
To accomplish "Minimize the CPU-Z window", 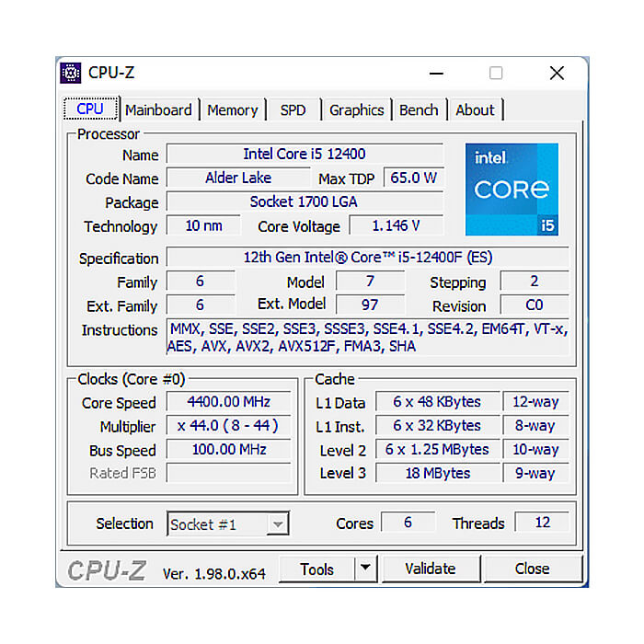I will click(436, 74).
